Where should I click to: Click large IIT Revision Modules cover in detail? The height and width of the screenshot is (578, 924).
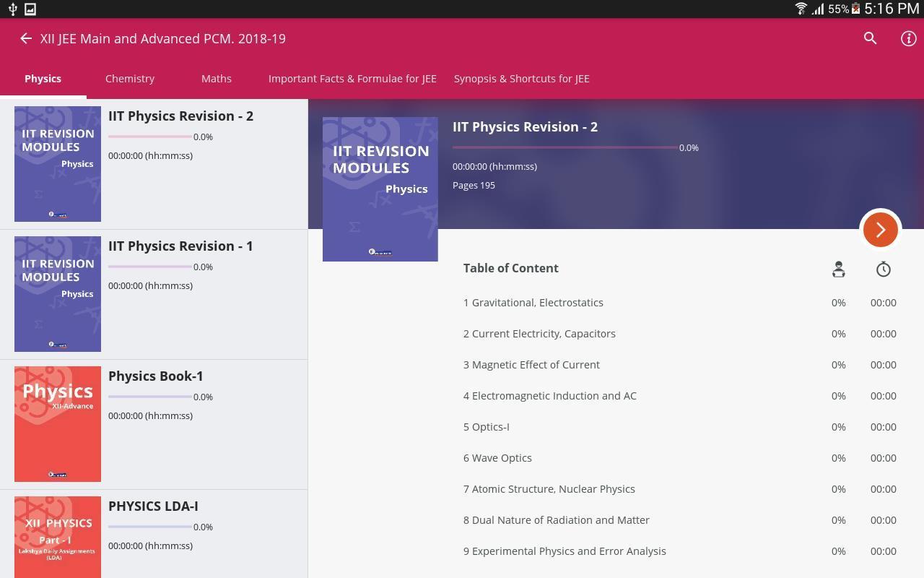point(380,189)
